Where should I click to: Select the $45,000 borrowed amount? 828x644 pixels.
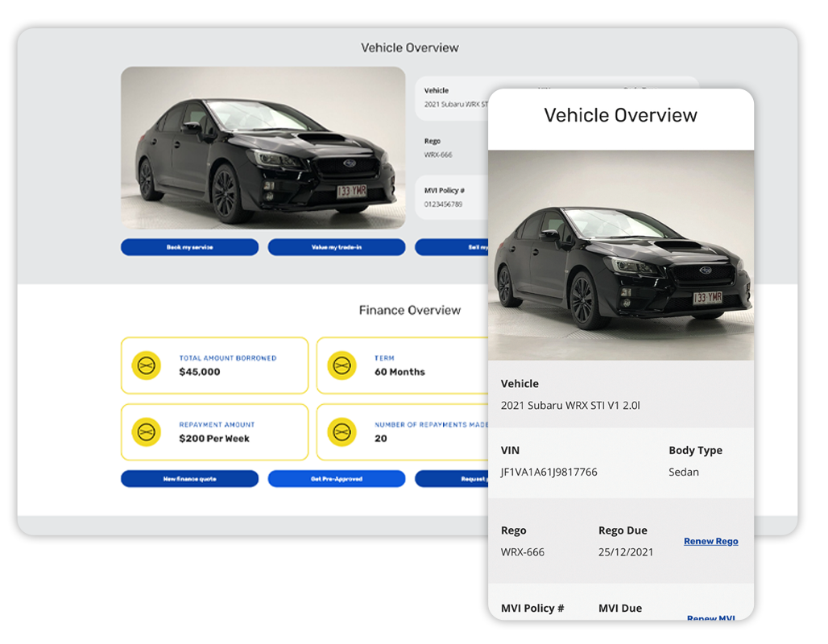pyautogui.click(x=200, y=372)
